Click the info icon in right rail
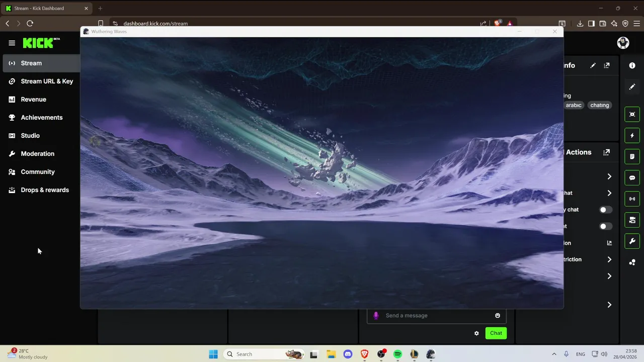644x362 pixels. [x=632, y=65]
